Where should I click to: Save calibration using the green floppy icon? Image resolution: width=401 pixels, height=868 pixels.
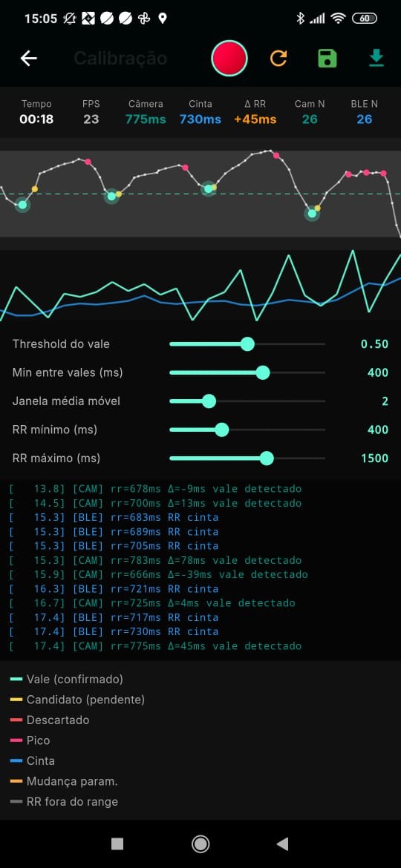(x=327, y=58)
